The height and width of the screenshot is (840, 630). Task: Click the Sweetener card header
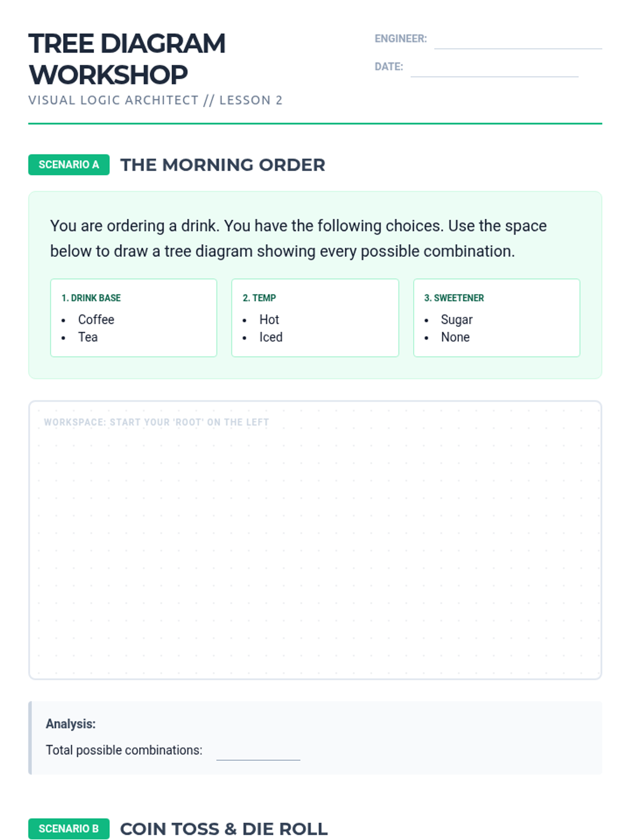pos(454,298)
